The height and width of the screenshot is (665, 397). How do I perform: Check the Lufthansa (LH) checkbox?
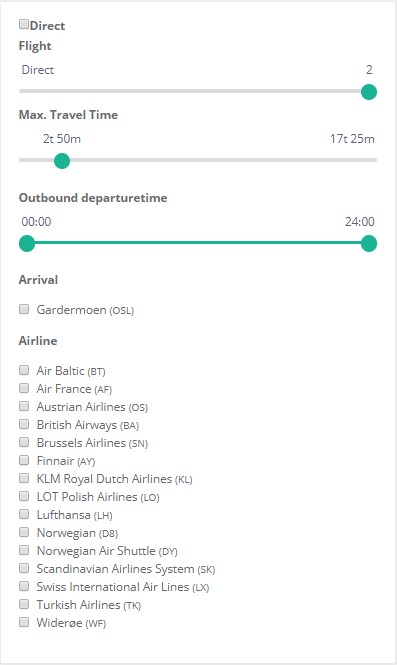[24, 514]
